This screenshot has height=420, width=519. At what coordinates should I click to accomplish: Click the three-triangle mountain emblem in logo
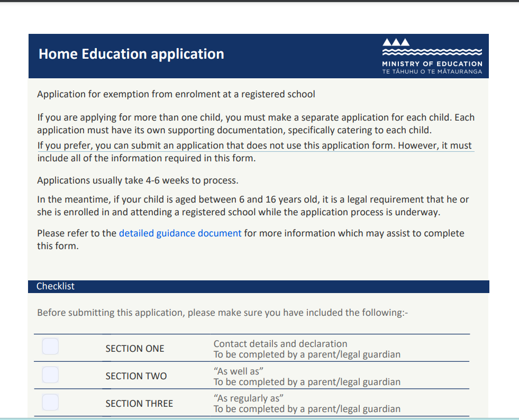(396, 42)
